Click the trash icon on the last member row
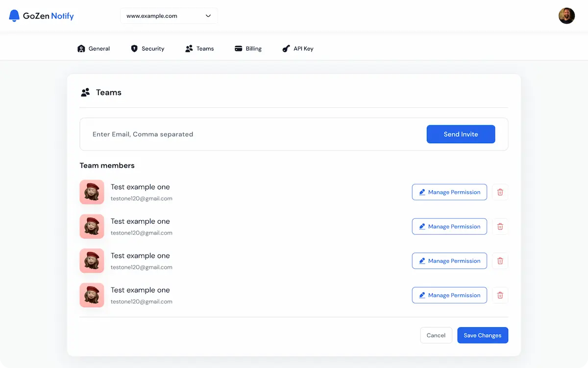Viewport: 588px width, 368px height. pos(500,295)
